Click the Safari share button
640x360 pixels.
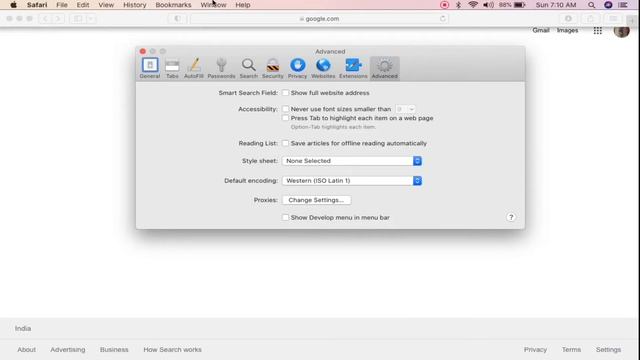point(590,18)
